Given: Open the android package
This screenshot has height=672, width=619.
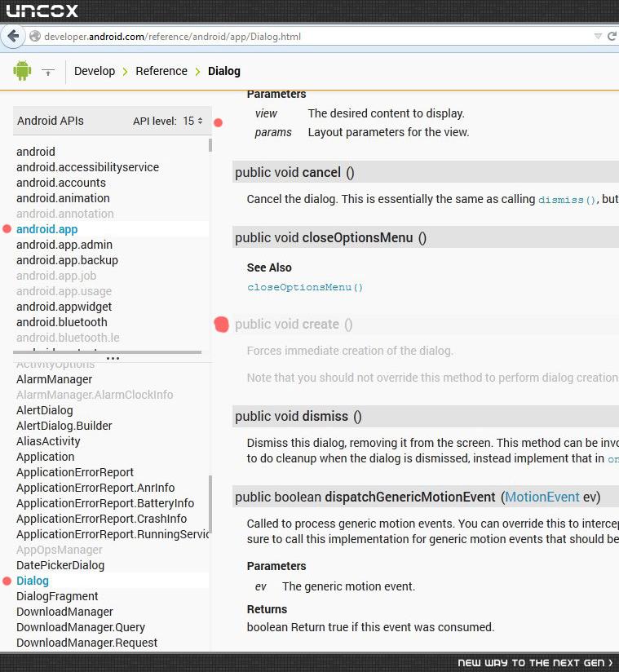Looking at the screenshot, I should (x=36, y=152).
